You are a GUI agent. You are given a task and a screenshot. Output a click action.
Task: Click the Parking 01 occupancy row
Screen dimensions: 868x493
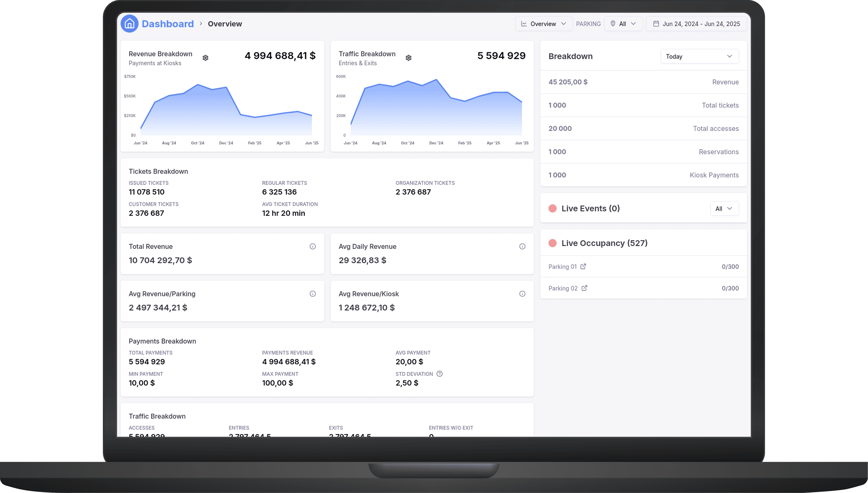pos(643,267)
